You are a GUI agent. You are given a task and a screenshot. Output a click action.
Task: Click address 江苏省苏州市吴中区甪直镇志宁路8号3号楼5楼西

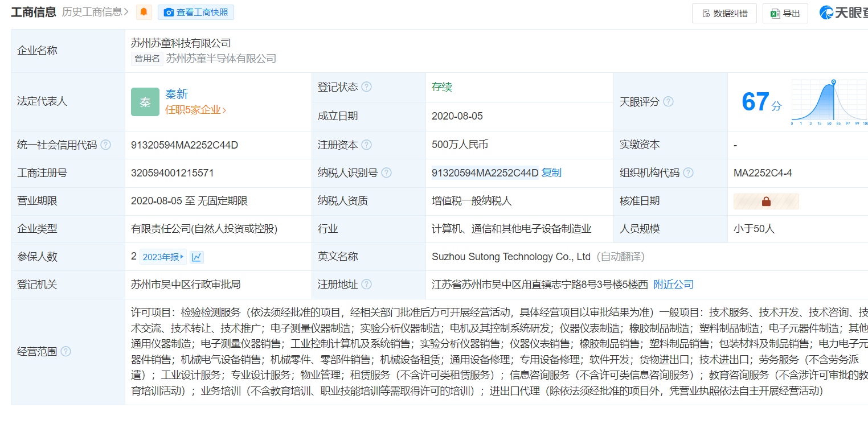point(540,285)
